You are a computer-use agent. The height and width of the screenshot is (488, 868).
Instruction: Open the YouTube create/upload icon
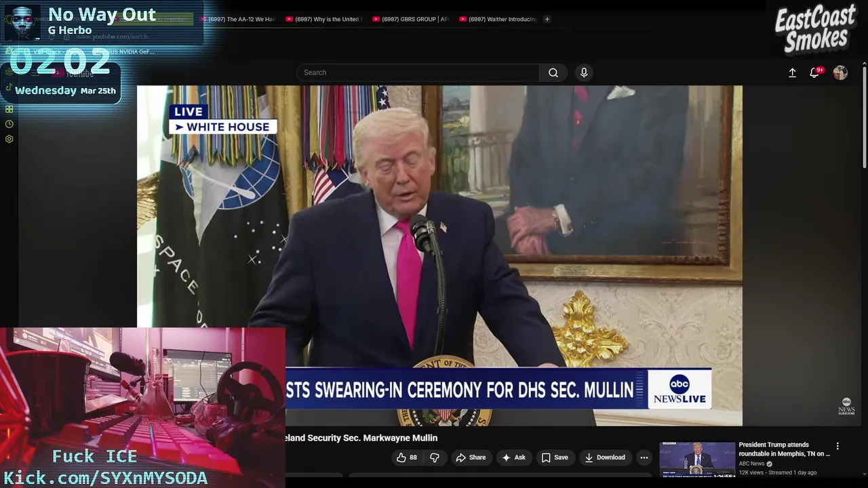pos(792,73)
